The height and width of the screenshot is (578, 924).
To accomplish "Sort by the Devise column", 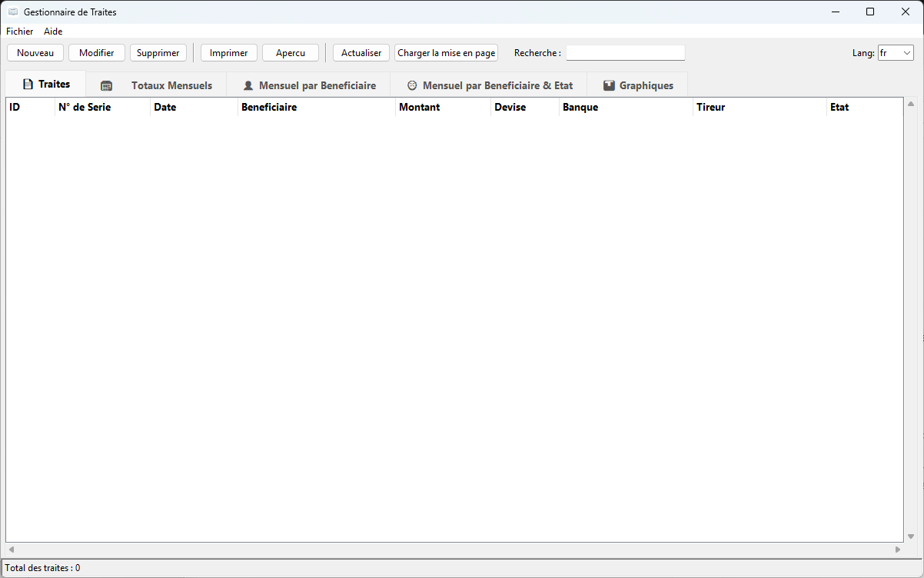I will coord(525,107).
